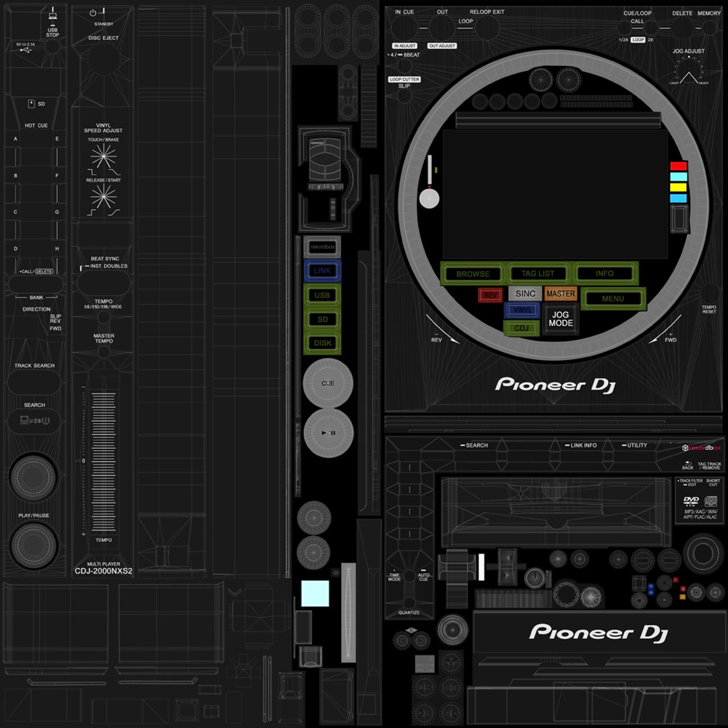
Task: Select the green SD source button
Action: 322,319
